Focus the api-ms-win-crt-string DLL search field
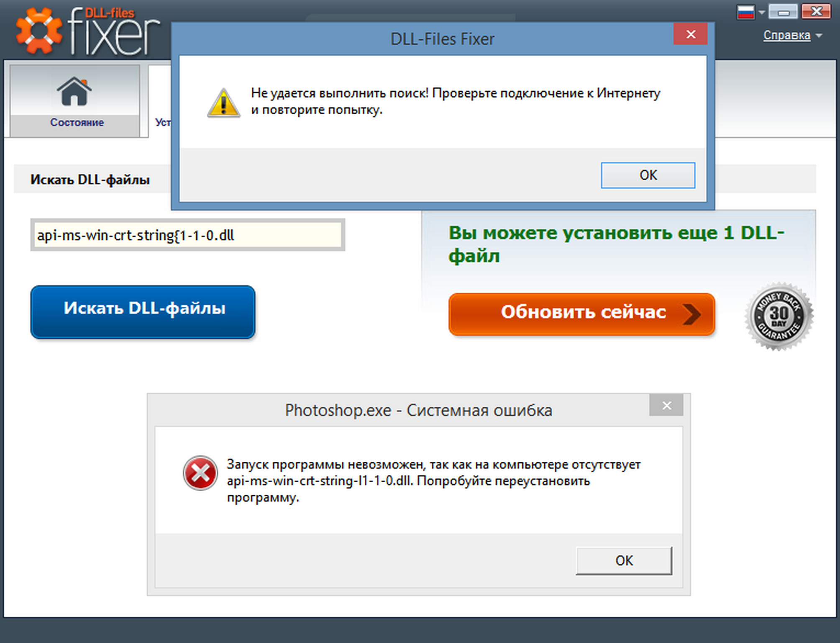The image size is (840, 643). coord(187,235)
